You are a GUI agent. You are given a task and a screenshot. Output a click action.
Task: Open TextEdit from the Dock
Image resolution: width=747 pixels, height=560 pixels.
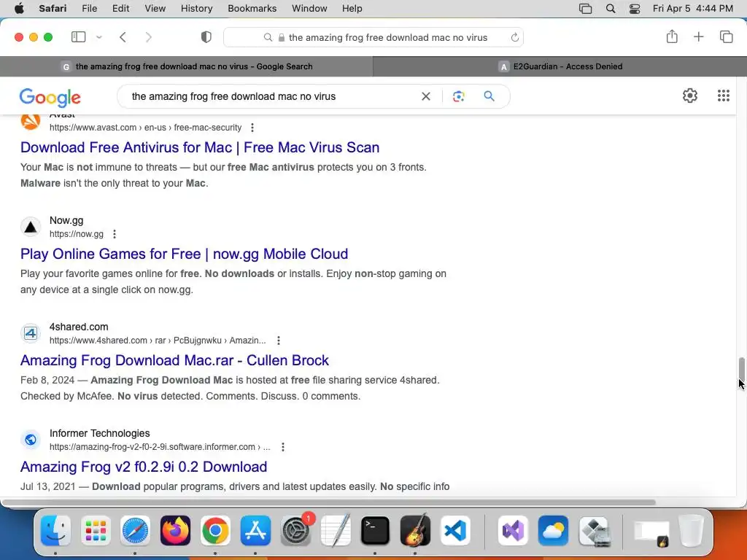[336, 530]
